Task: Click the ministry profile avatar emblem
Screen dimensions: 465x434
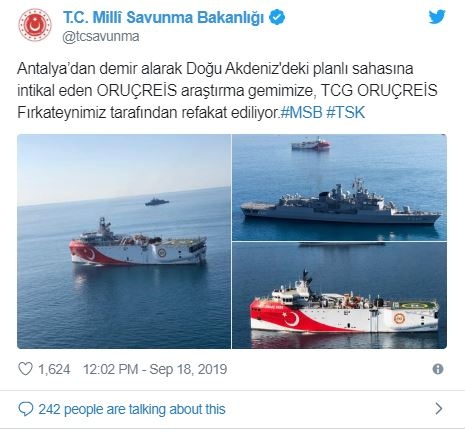Action: coord(35,25)
